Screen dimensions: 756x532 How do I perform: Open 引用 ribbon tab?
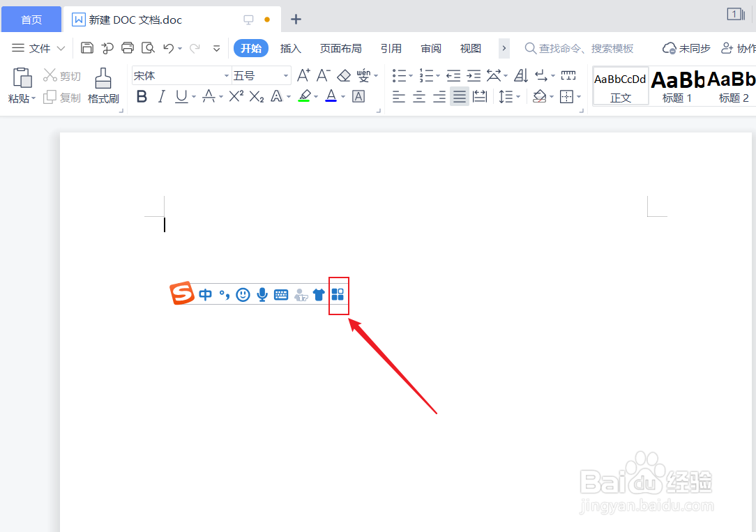click(391, 48)
